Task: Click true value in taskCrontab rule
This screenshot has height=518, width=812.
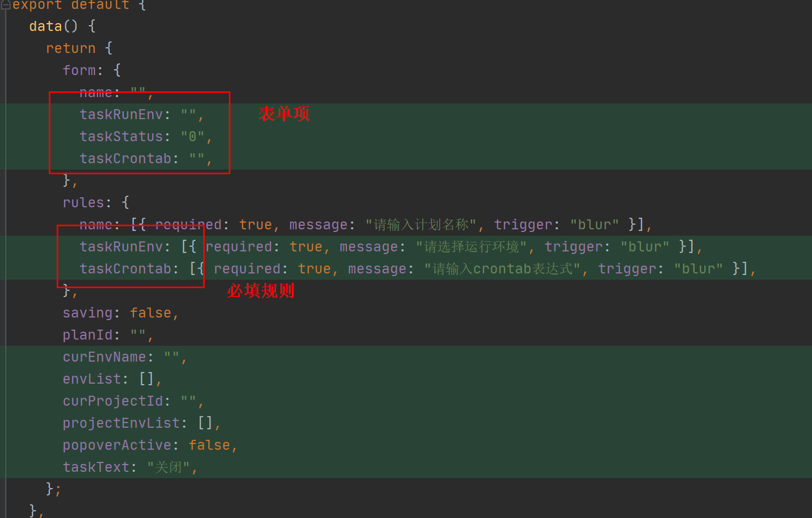Action: tap(314, 269)
